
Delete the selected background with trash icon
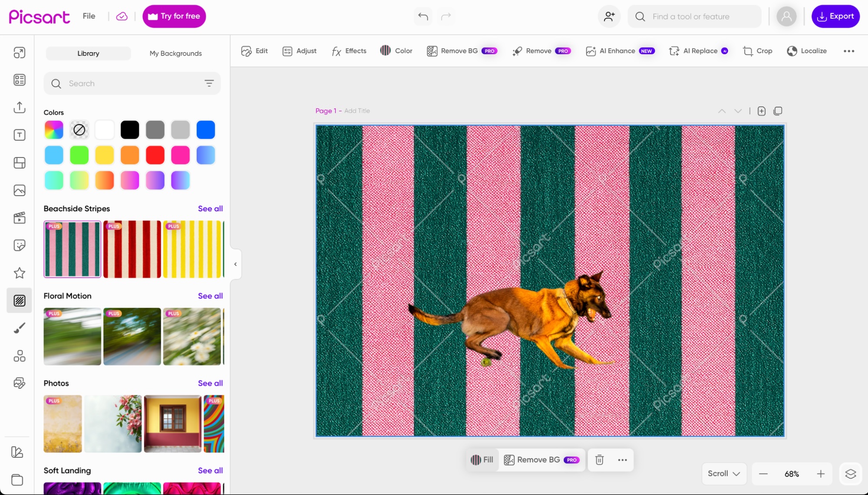(x=599, y=460)
